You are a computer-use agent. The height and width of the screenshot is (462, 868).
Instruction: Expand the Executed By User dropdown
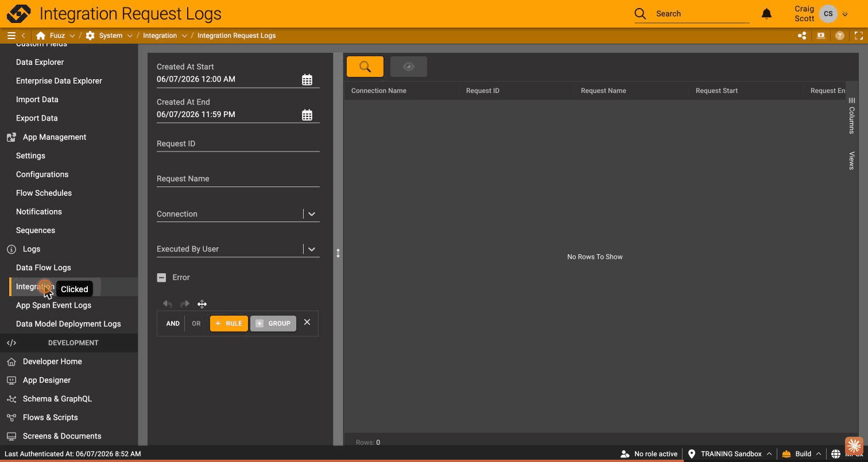312,249
